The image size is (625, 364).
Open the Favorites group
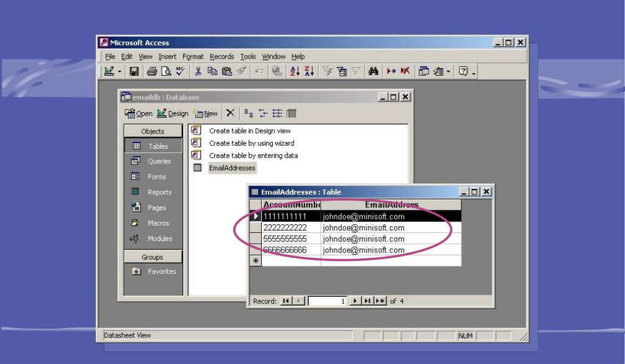pos(153,271)
